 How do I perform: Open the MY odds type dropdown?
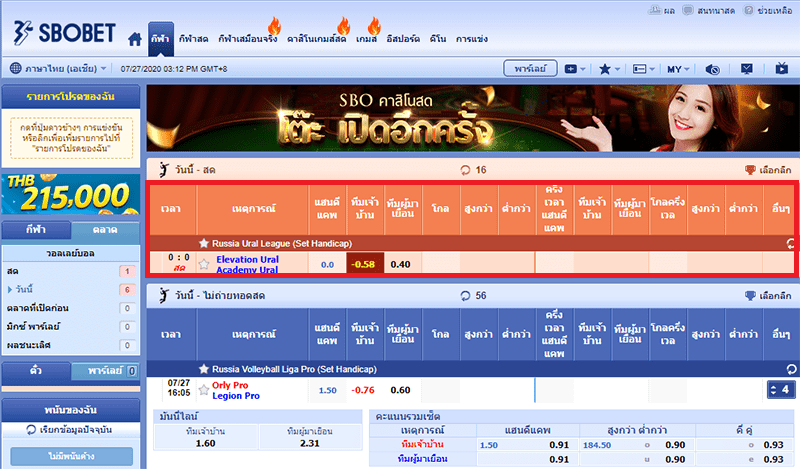click(x=678, y=69)
